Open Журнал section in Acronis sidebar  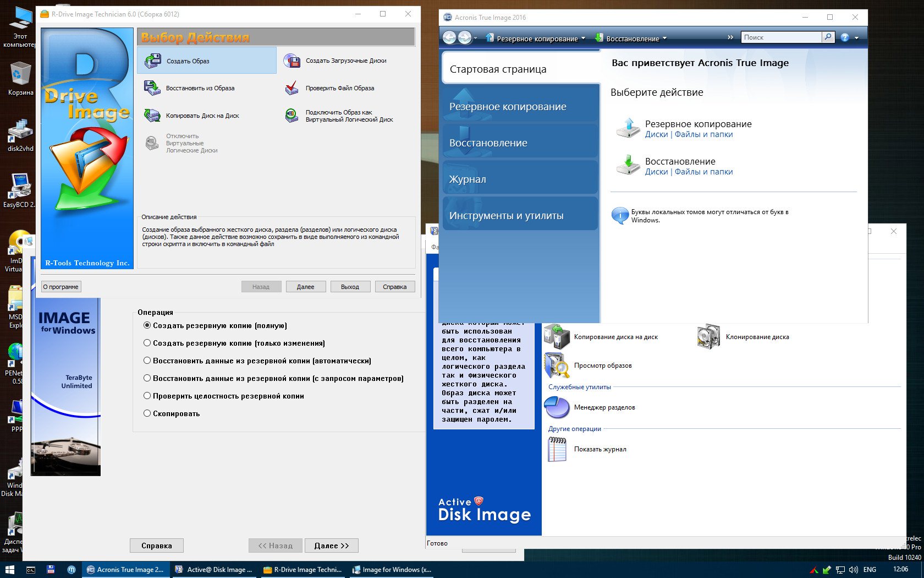pyautogui.click(x=520, y=179)
